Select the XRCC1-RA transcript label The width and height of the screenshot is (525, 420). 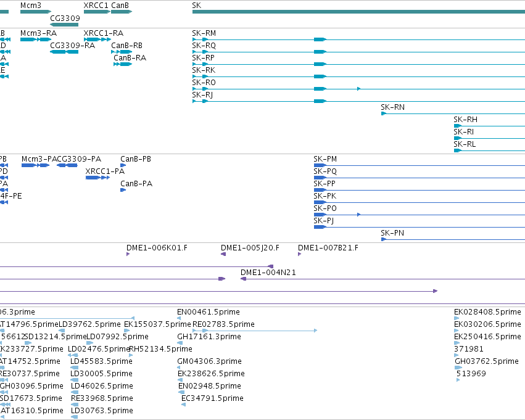coord(104,33)
